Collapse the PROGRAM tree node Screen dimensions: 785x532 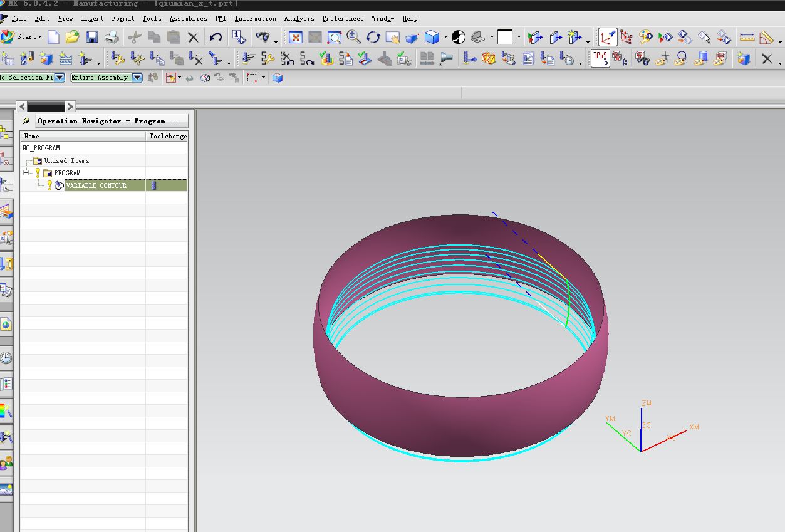coord(26,173)
